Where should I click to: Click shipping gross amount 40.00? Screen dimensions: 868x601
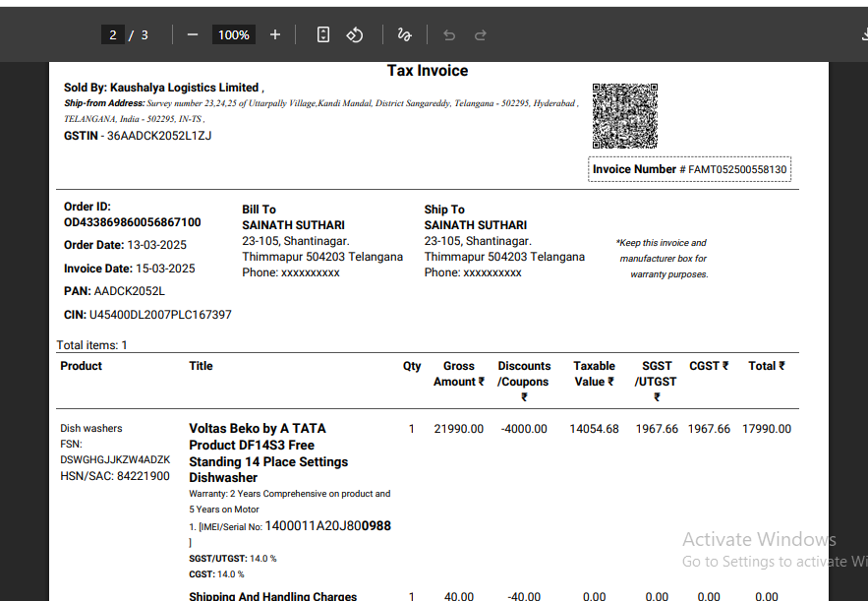click(x=458, y=596)
